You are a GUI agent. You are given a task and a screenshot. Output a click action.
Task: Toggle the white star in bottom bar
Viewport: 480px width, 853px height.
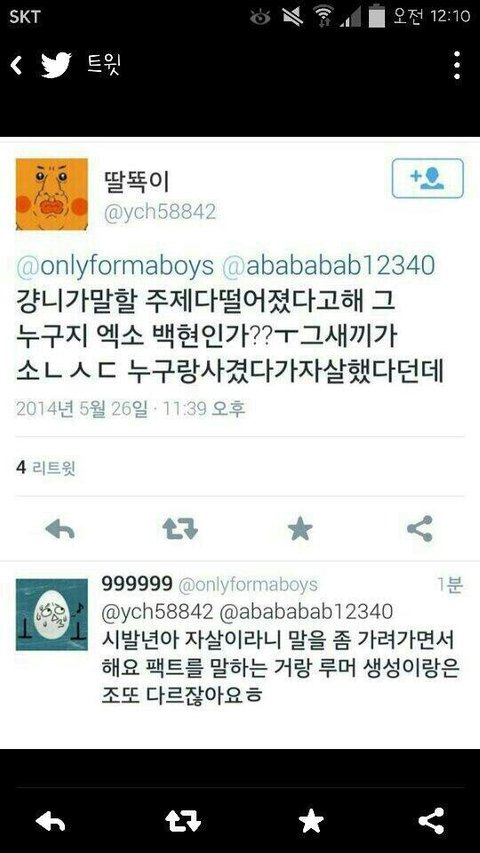[311, 821]
